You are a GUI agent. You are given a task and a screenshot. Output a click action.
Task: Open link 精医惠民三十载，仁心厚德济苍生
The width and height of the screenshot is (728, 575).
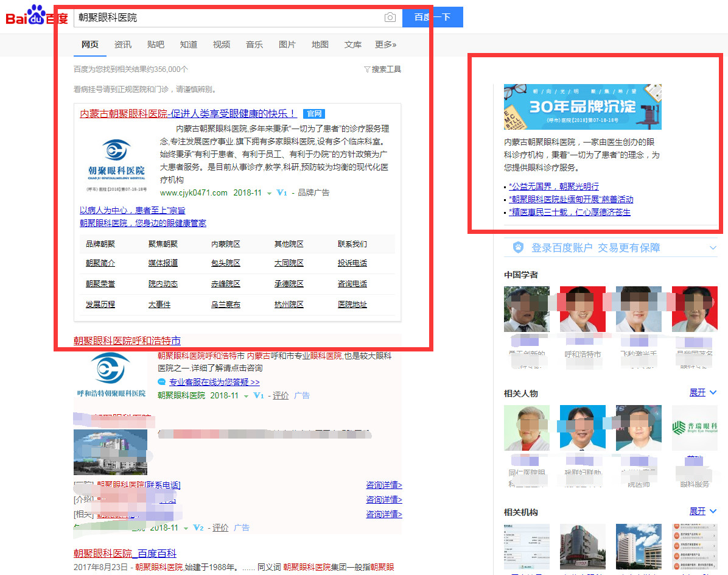tap(570, 212)
